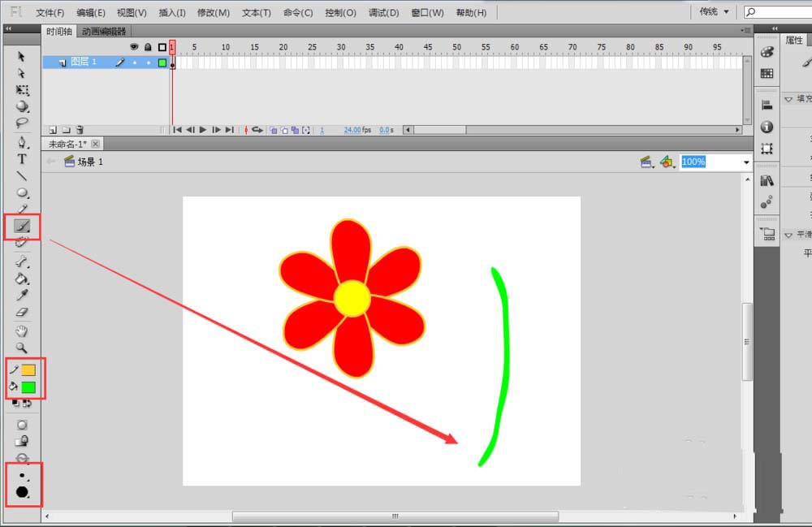Open the Color palette panel icon

[x=767, y=52]
